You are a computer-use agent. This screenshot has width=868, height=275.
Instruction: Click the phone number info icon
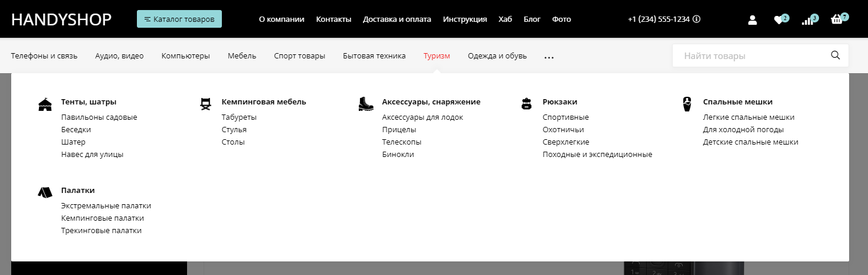(697, 19)
